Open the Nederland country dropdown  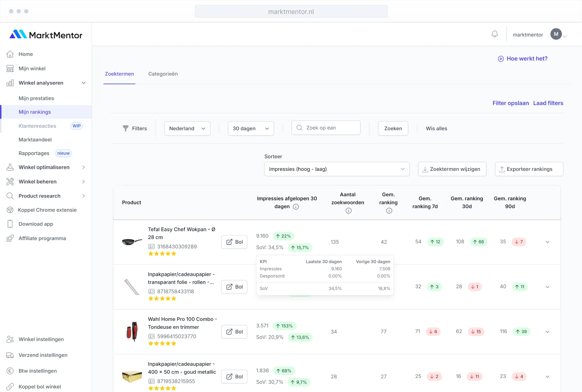tap(187, 129)
